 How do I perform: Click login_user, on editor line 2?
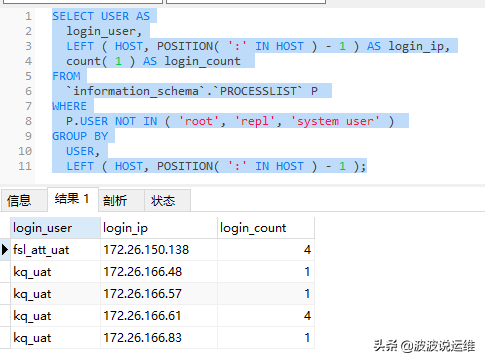[104, 31]
